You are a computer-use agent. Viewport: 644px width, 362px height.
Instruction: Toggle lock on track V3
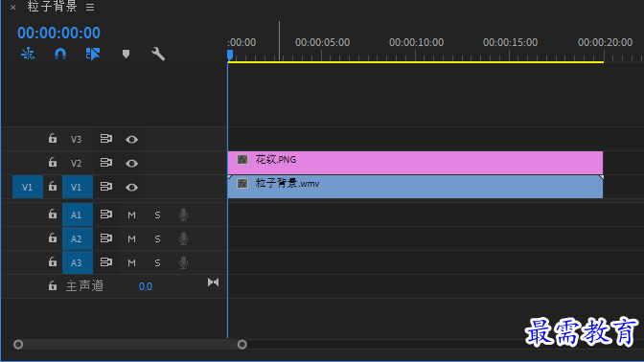(53, 139)
